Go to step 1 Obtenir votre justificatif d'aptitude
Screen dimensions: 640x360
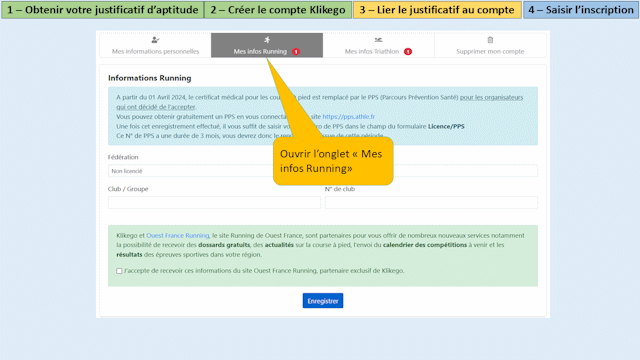(x=102, y=10)
